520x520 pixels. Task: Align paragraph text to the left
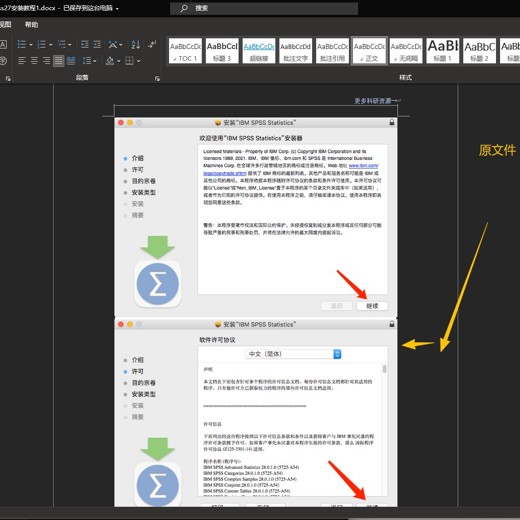pos(22,61)
